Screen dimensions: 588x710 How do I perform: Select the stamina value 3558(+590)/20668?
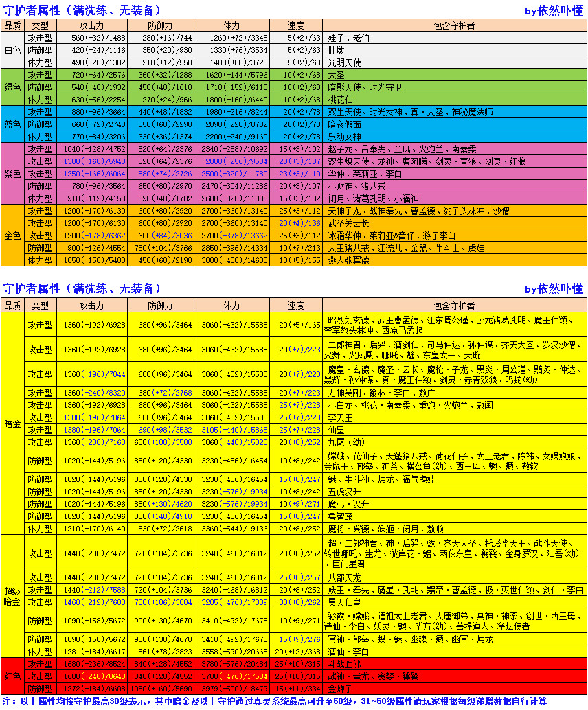point(235,652)
